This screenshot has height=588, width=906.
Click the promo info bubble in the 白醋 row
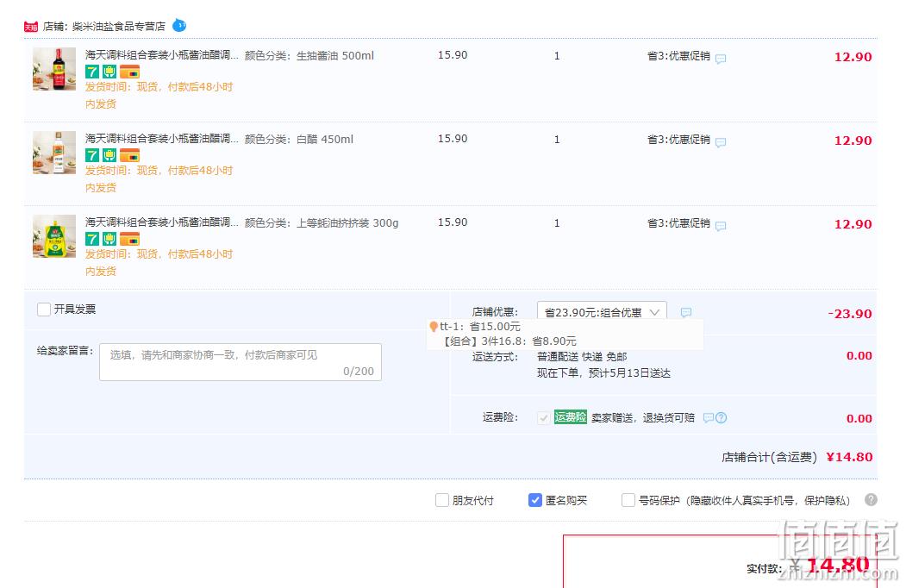721,142
